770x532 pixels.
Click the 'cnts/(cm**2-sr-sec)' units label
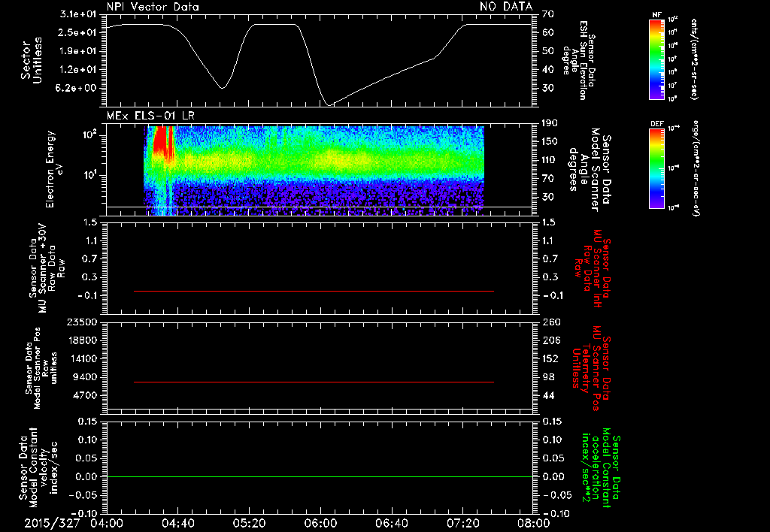(x=693, y=59)
